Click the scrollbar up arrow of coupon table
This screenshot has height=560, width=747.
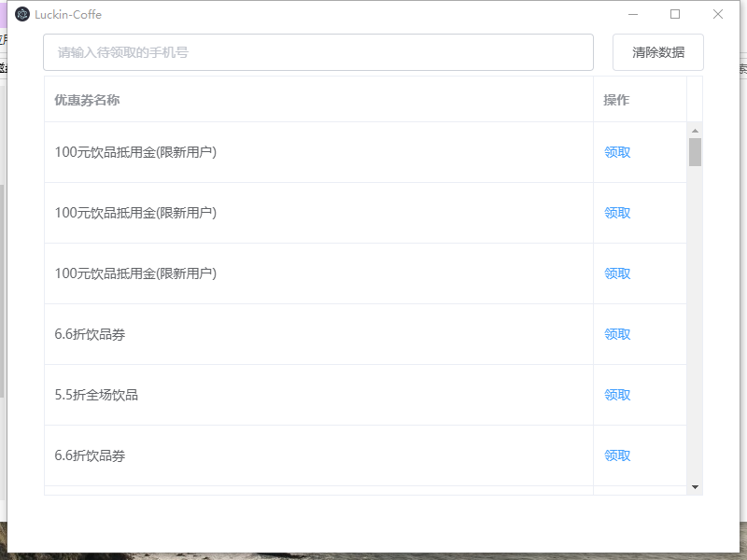695,131
